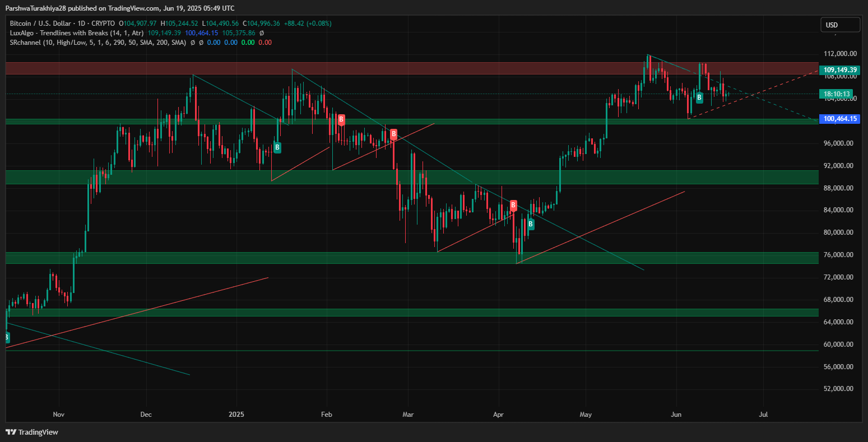
Task: Click the 18:10:13 candle countdown label
Action: point(838,94)
